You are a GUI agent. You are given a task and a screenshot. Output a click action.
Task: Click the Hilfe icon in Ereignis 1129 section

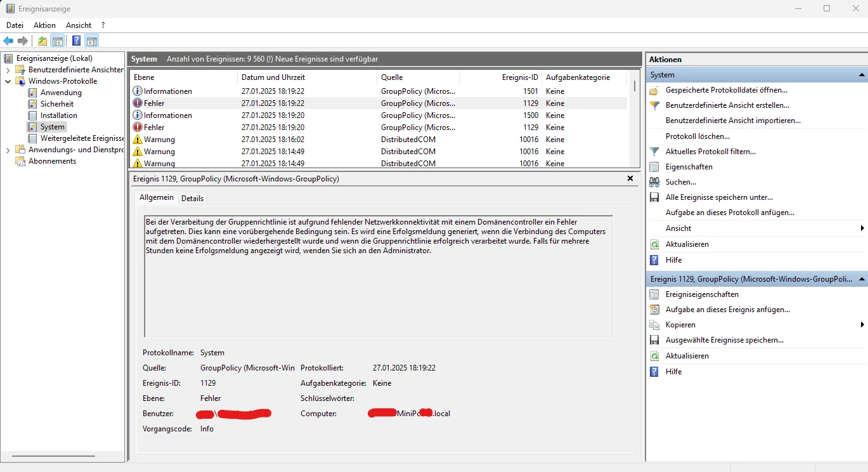tap(655, 372)
